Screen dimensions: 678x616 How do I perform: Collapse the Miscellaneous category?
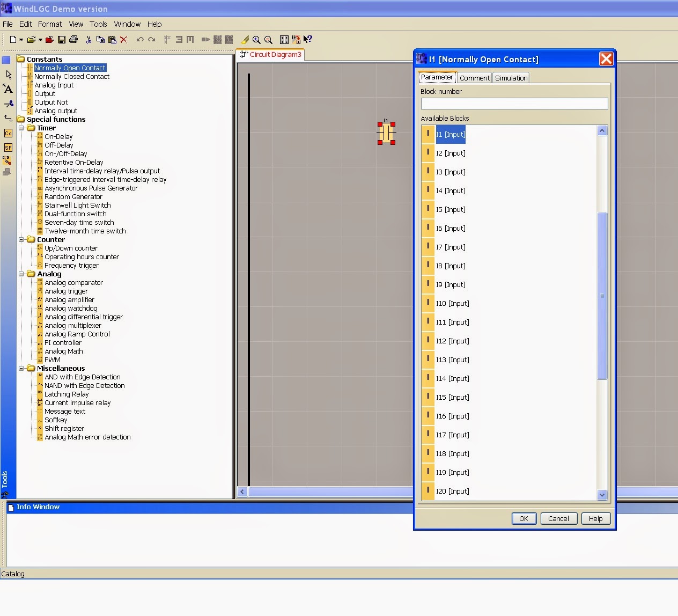tap(22, 368)
